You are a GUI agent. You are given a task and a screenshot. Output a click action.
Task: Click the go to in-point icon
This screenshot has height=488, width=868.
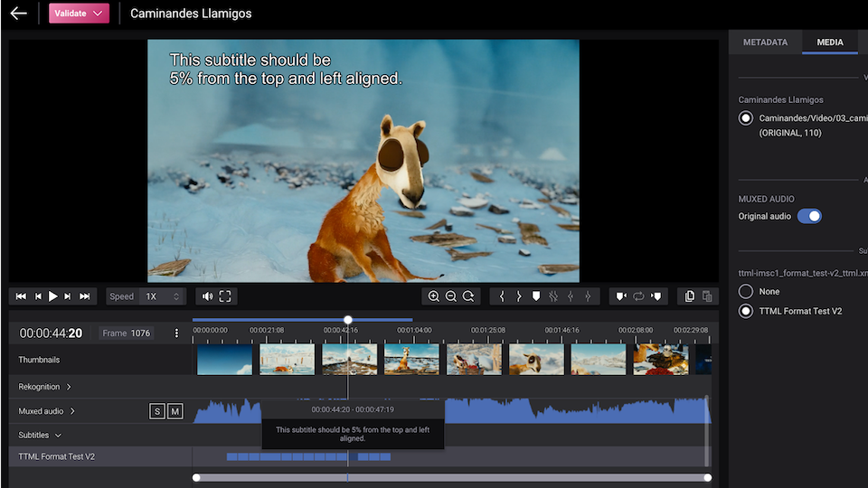pos(571,296)
